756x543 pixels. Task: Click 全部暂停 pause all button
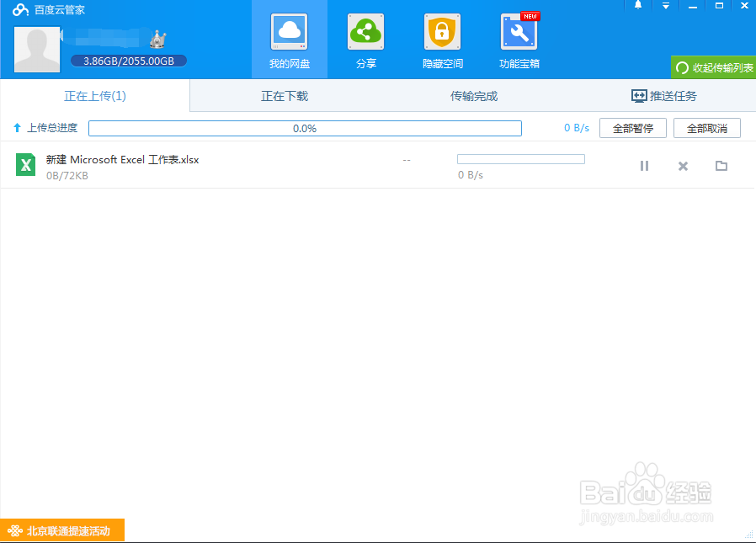(x=632, y=128)
